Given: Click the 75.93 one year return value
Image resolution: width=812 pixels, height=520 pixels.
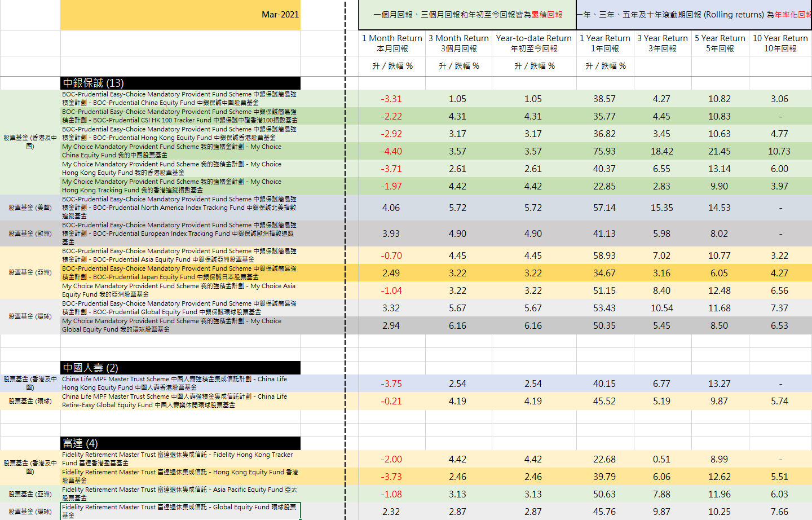Looking at the screenshot, I should pyautogui.click(x=604, y=151).
